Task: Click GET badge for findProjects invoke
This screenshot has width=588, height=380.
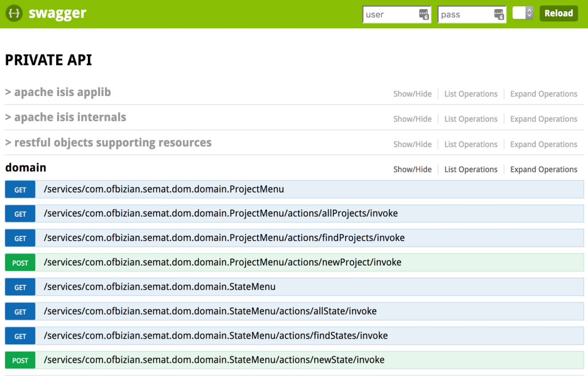Action: coord(20,239)
